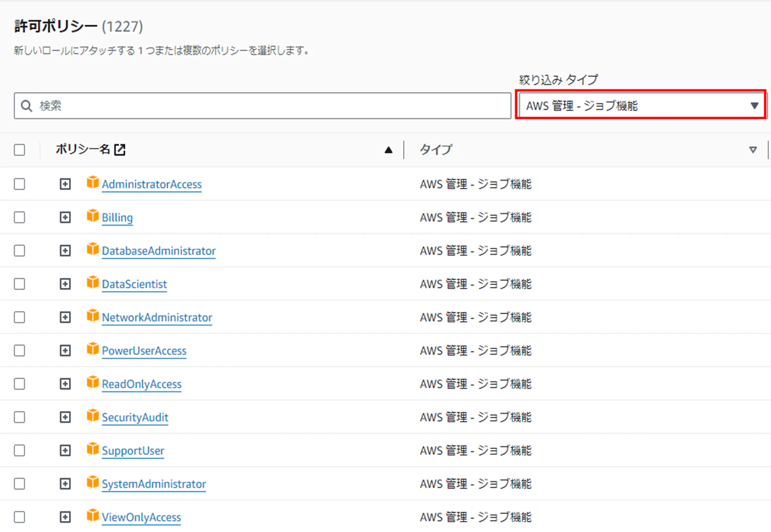Check the NetworkAdministrator policy checkbox
The image size is (771, 532).
pos(20,317)
